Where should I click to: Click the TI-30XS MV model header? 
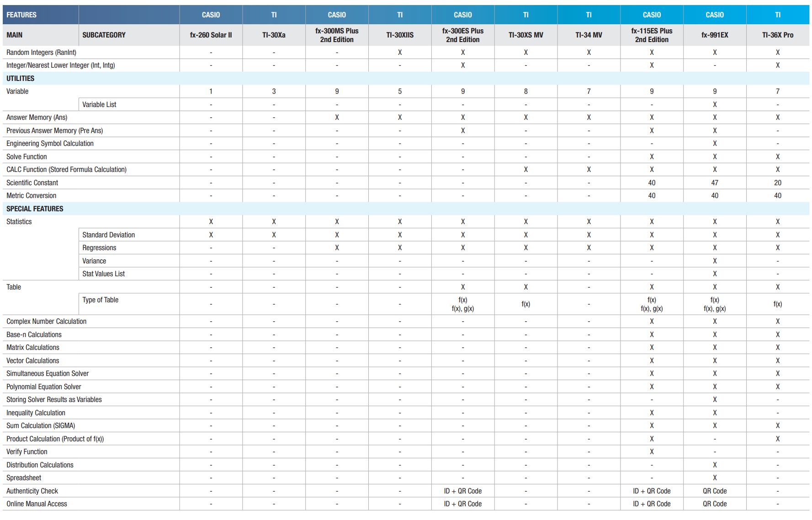click(526, 35)
